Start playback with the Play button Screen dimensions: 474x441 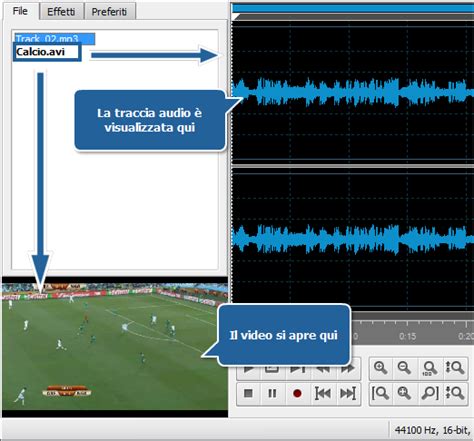click(x=248, y=369)
